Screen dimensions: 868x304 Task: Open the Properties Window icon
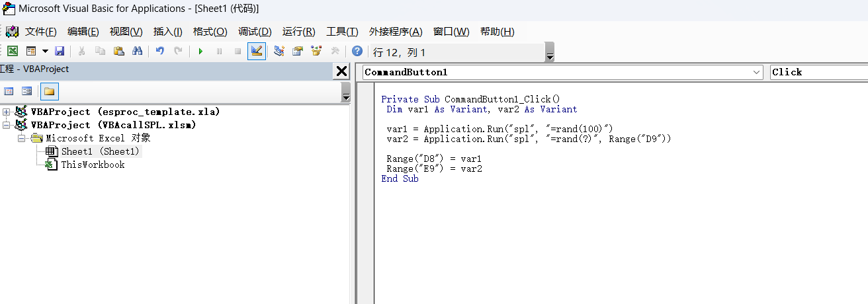click(x=298, y=51)
